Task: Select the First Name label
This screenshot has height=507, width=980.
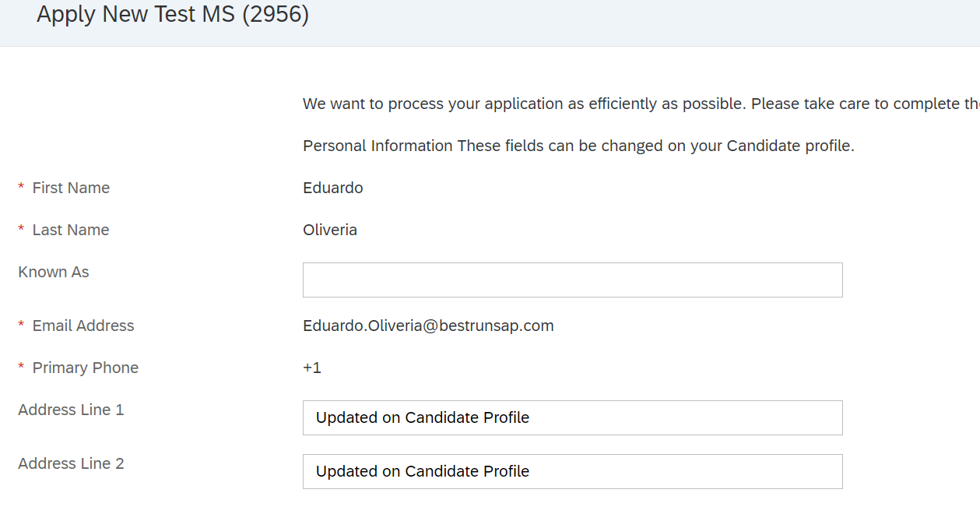Action: tap(71, 188)
